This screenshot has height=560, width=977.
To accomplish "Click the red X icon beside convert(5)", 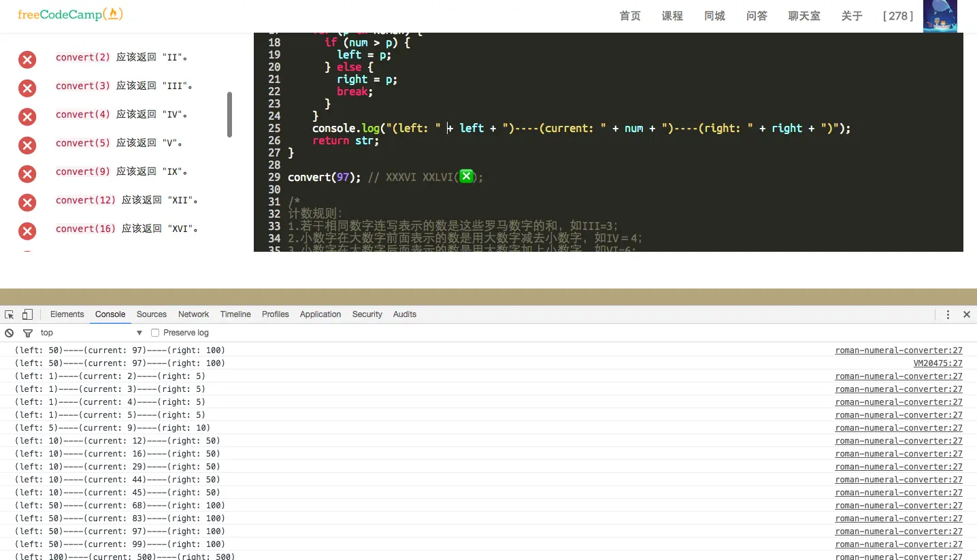I will [27, 146].
